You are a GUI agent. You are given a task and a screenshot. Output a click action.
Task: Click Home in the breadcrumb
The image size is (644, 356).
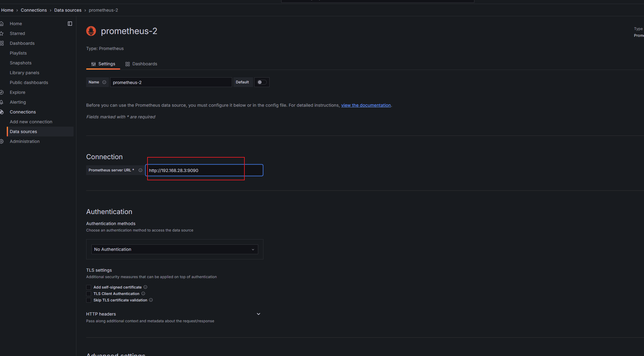pos(7,10)
